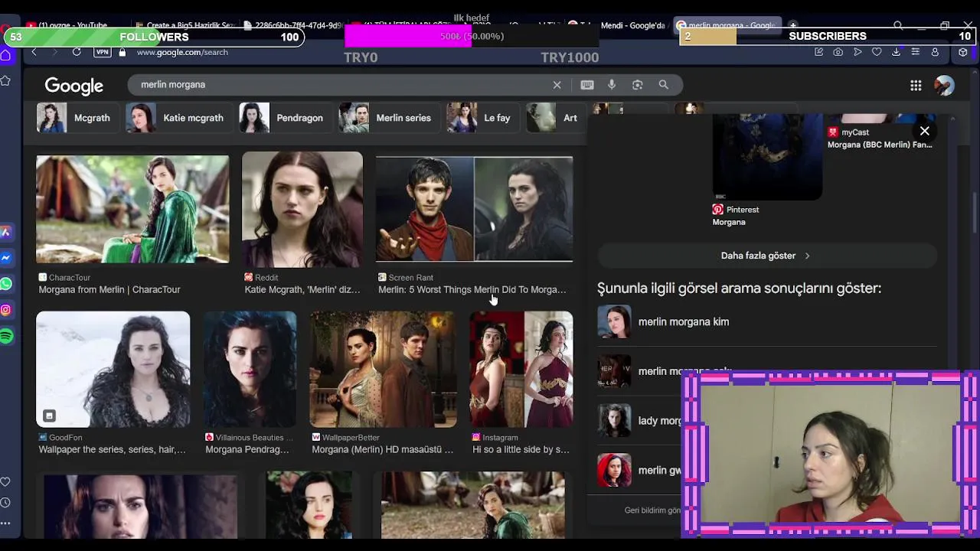This screenshot has width=980, height=551.
Task: Select the merlin morgana - Google tab
Action: (727, 25)
